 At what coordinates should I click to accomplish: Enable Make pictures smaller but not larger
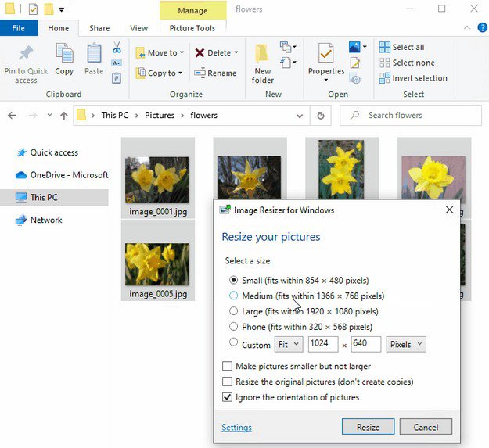228,366
